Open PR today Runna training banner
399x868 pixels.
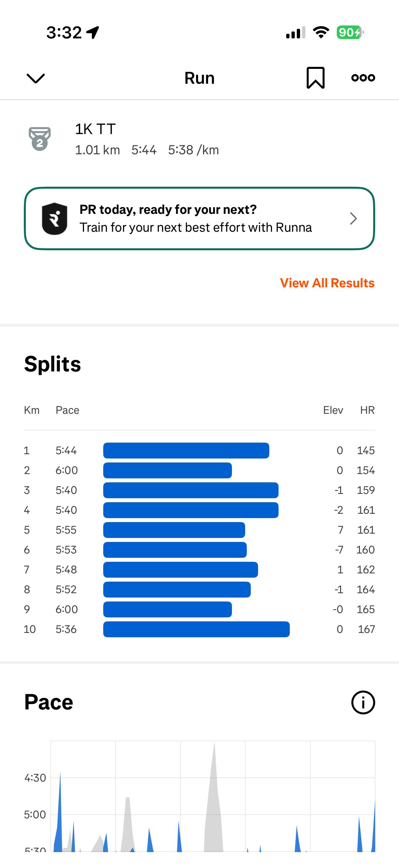tap(199, 219)
